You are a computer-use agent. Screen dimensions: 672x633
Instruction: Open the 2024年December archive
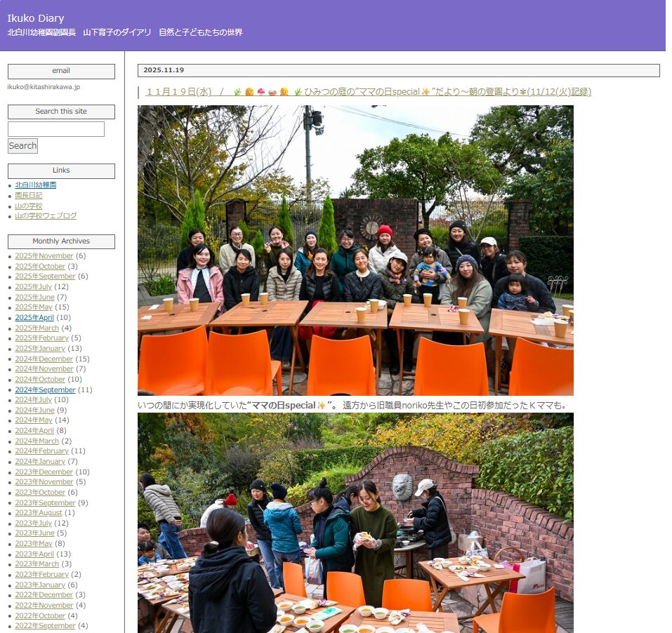[x=44, y=359]
